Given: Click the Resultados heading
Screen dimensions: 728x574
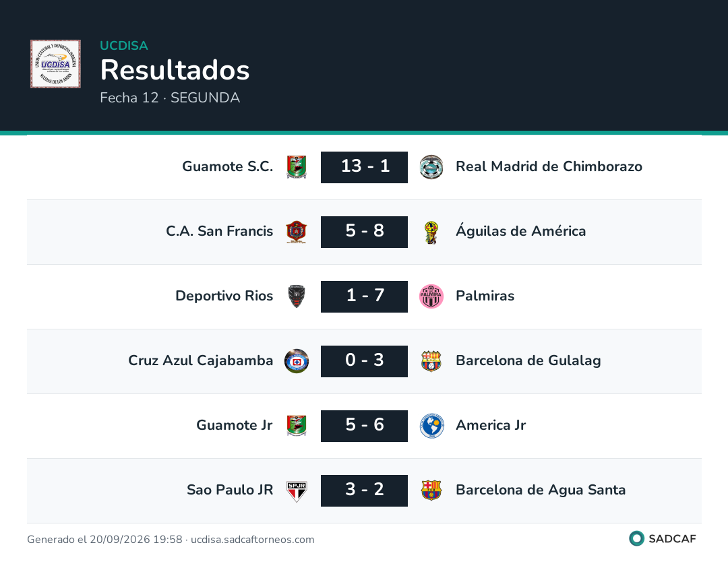Looking at the screenshot, I should [x=175, y=70].
